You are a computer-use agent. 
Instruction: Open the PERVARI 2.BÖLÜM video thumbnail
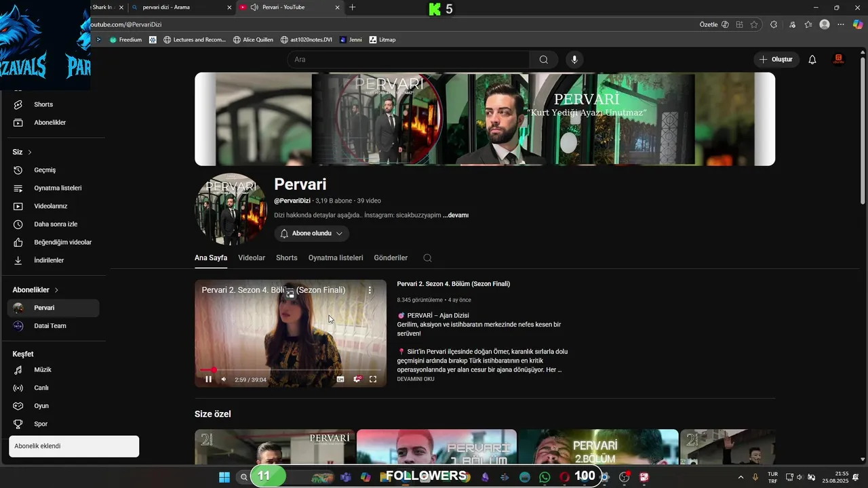pos(598,447)
